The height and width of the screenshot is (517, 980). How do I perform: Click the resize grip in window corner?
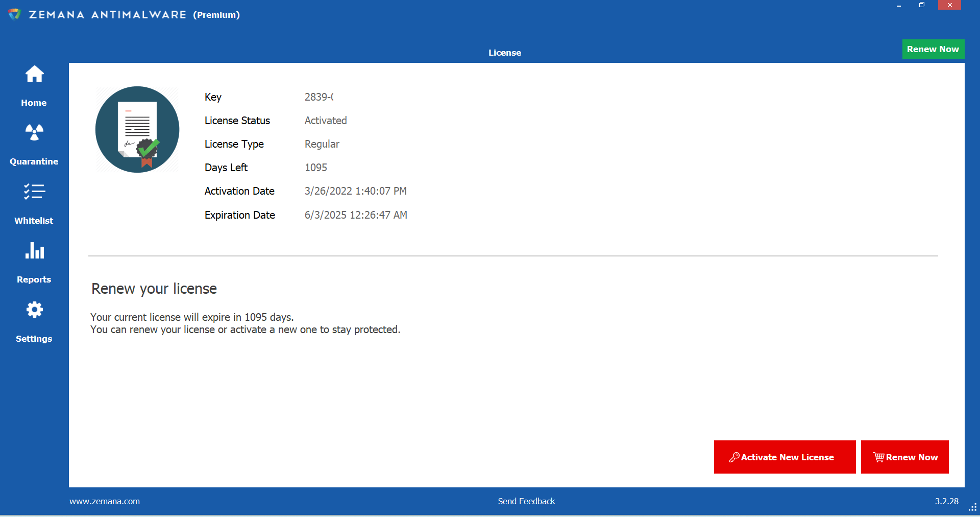point(972,508)
